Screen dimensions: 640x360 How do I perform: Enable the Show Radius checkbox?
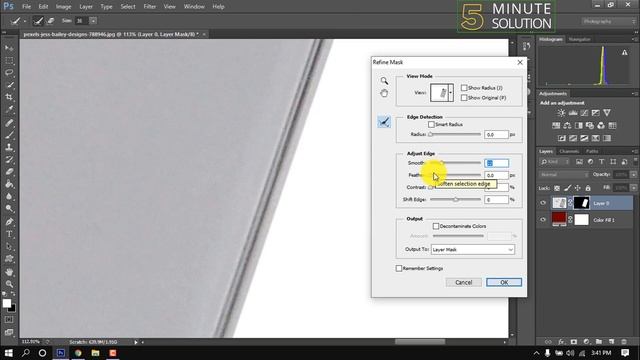click(x=464, y=88)
